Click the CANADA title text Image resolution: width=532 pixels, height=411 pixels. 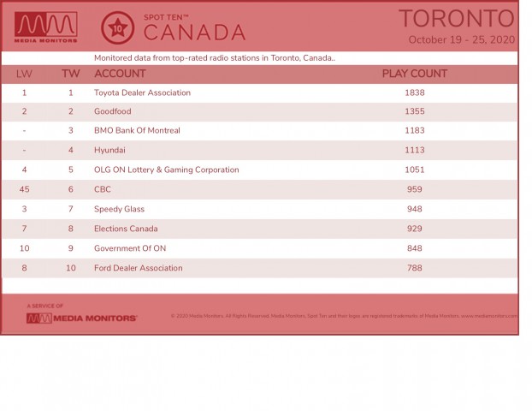194,33
